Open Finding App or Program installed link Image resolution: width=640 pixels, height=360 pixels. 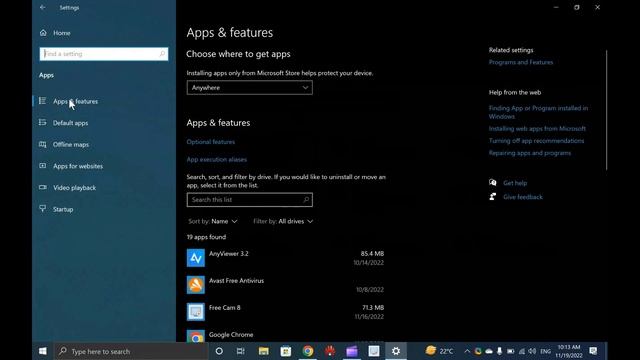tap(538, 112)
